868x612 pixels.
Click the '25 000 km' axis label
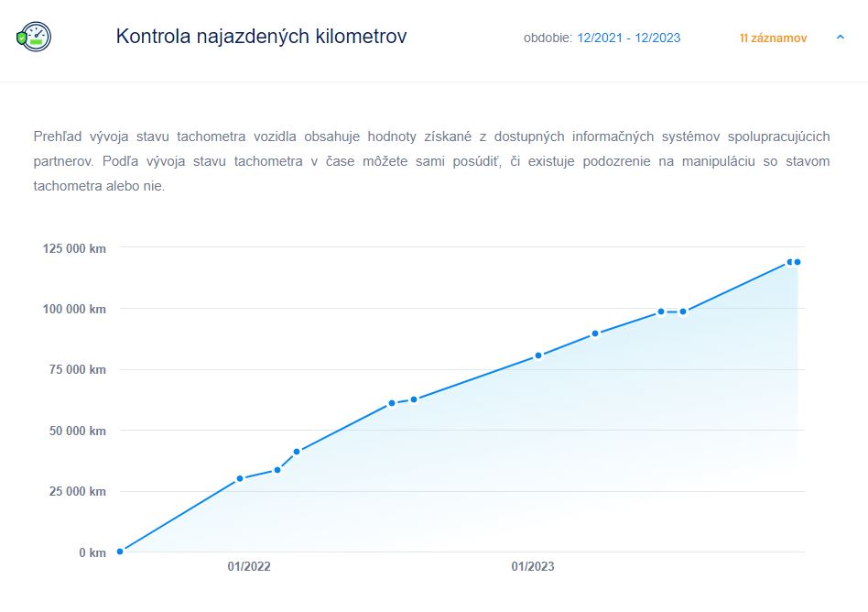[78, 491]
